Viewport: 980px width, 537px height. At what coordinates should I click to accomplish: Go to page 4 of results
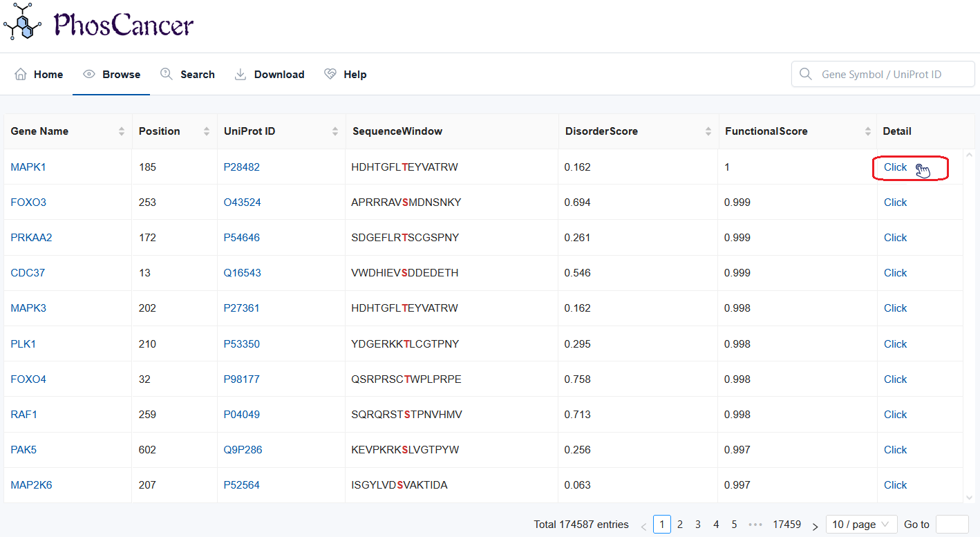coord(716,525)
